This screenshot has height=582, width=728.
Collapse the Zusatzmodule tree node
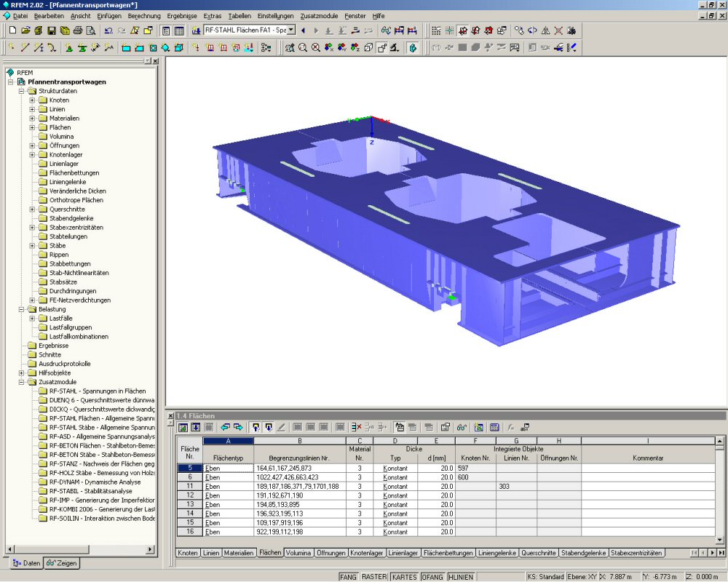(x=21, y=382)
